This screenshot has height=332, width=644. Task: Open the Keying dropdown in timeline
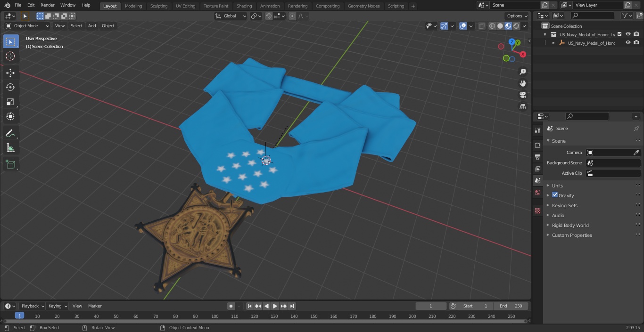(58, 306)
